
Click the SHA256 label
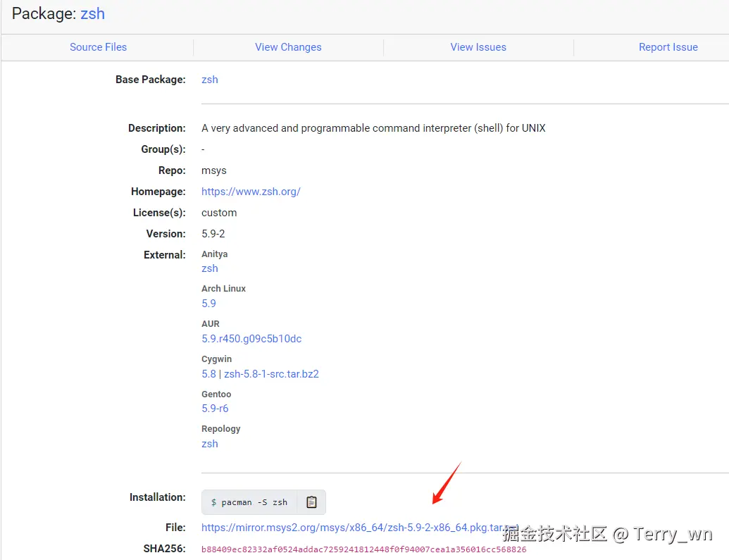click(165, 549)
